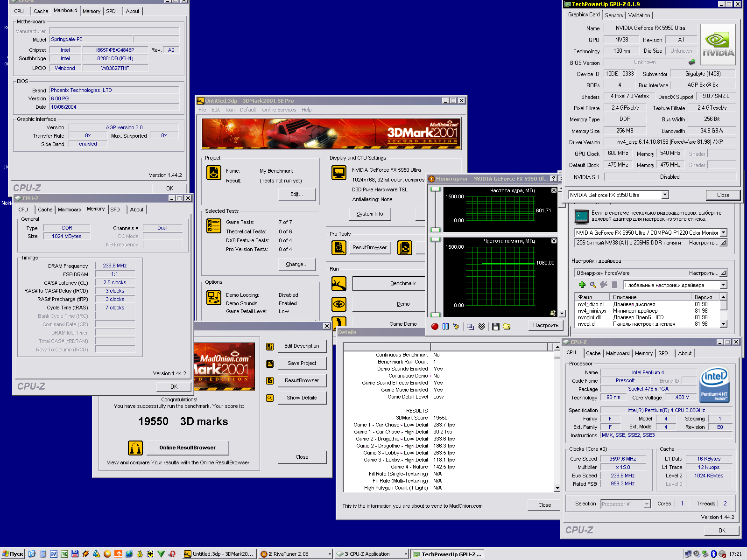Click the nv4_disp.dll row in driver file list
This screenshot has width=747, height=560.
(x=647, y=304)
